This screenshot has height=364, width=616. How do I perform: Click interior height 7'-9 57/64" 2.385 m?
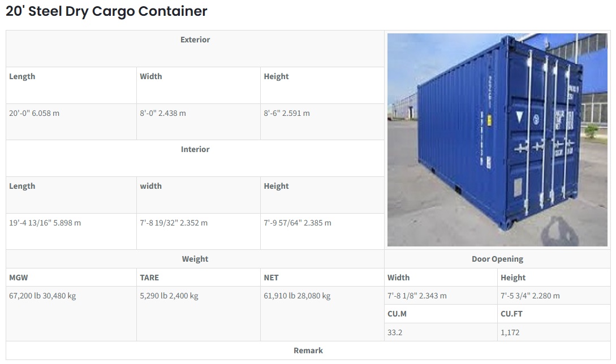tap(298, 223)
